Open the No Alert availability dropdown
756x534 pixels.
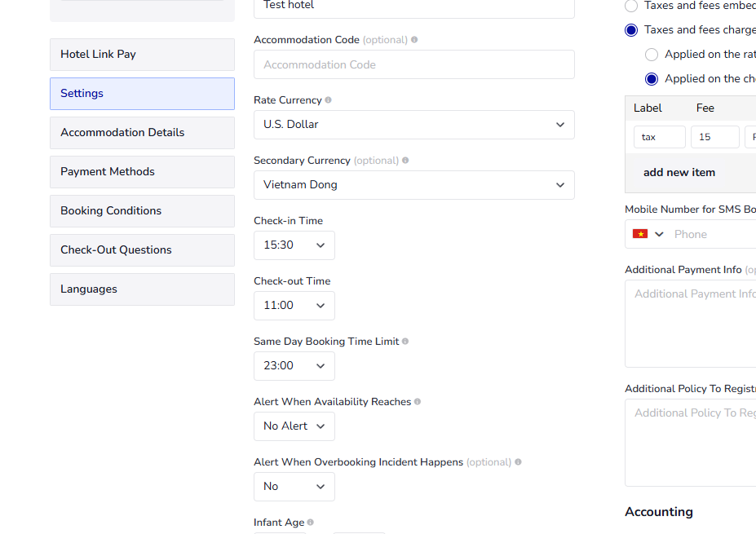pyautogui.click(x=294, y=426)
